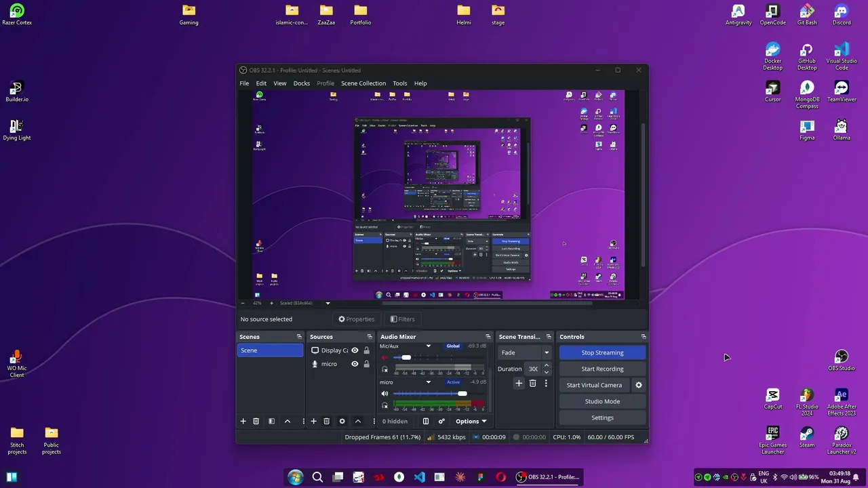The image size is (868, 488).
Task: Add a configurable scene transition
Action: click(x=519, y=384)
